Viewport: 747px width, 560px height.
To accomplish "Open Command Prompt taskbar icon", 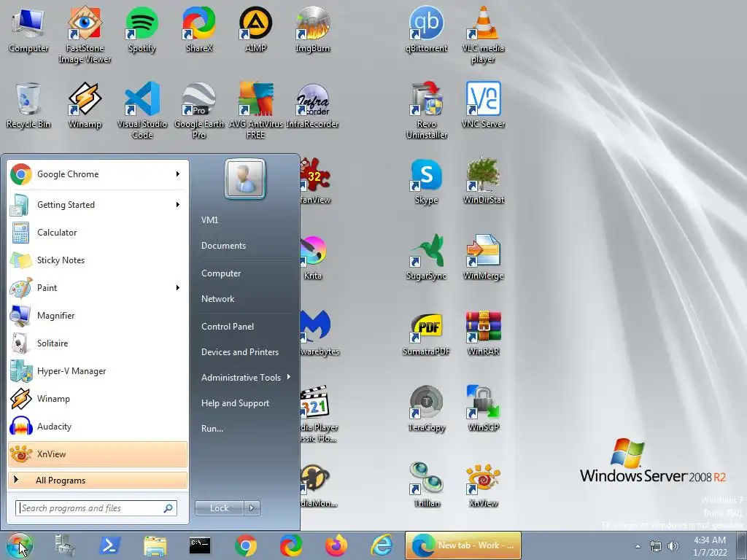I will [200, 545].
